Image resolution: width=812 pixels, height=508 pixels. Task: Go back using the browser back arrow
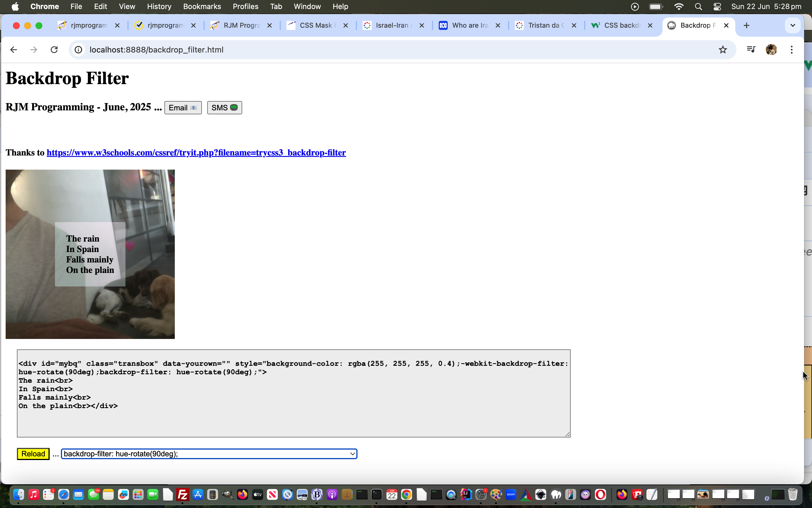[14, 50]
